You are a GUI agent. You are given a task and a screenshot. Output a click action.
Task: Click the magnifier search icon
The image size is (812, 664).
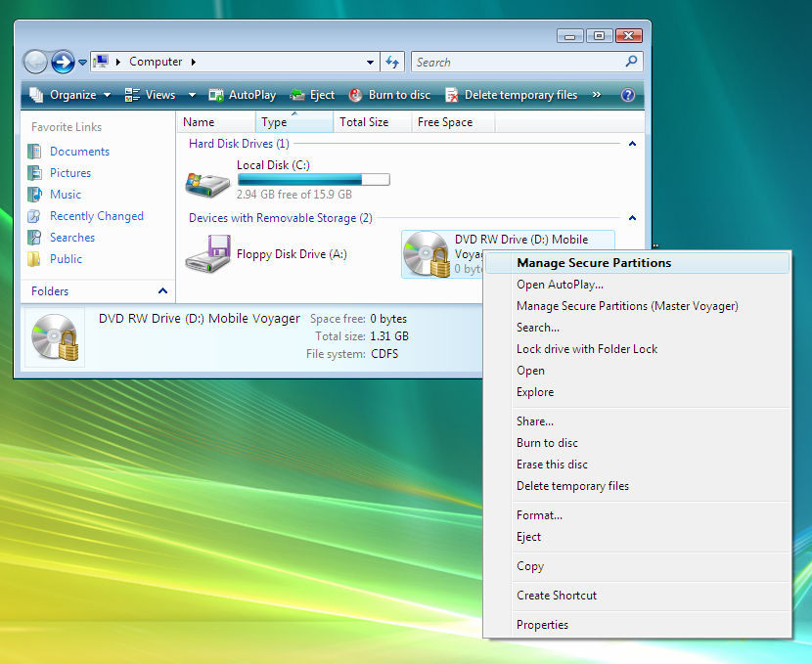tap(631, 62)
